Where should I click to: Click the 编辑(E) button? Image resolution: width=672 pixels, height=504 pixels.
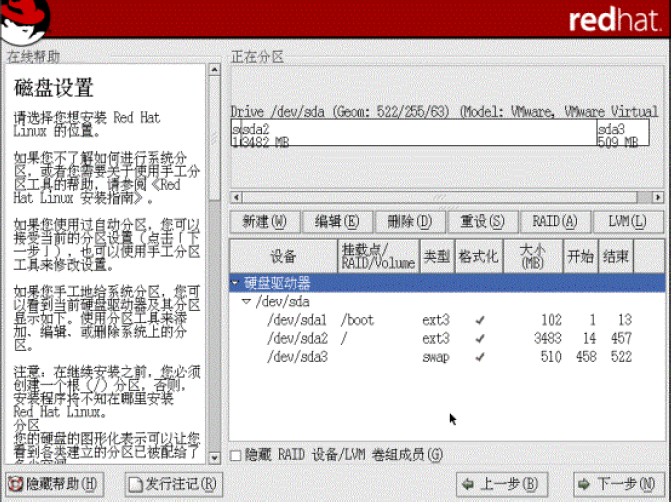coord(337,222)
